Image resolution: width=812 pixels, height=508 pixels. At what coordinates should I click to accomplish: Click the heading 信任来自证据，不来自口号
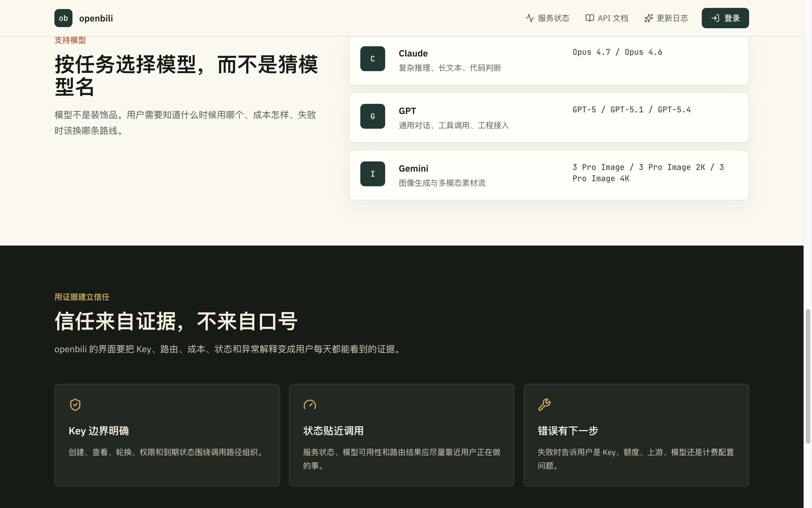176,321
